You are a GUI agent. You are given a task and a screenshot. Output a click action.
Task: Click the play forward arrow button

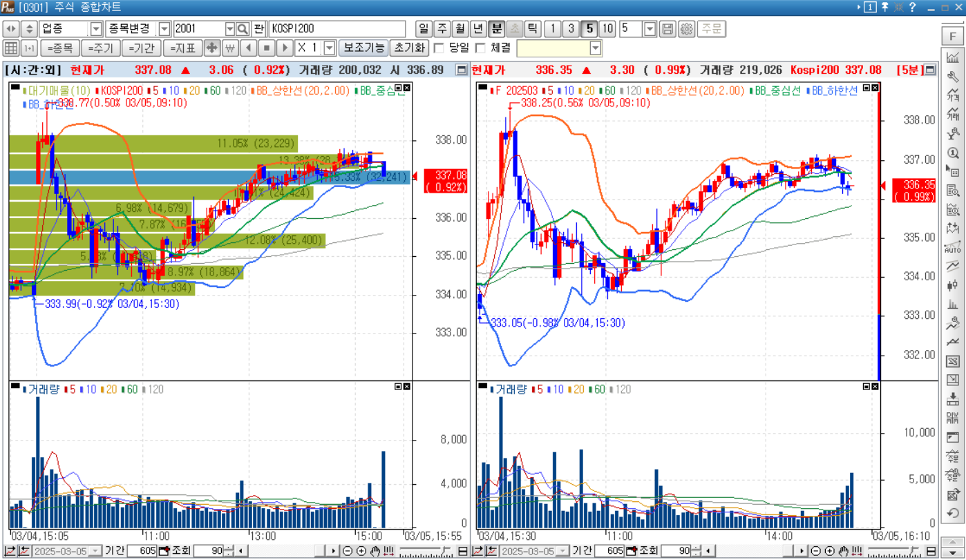tap(285, 48)
